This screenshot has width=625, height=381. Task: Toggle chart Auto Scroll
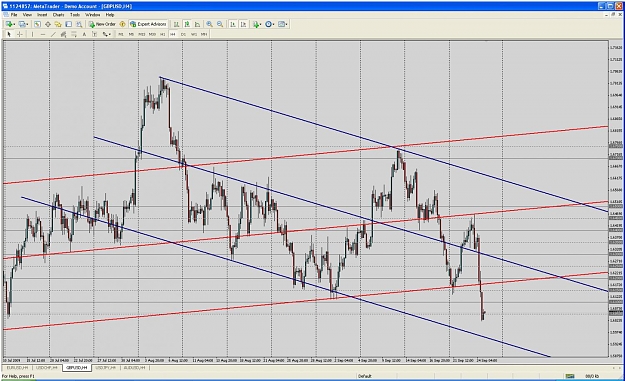point(233,24)
